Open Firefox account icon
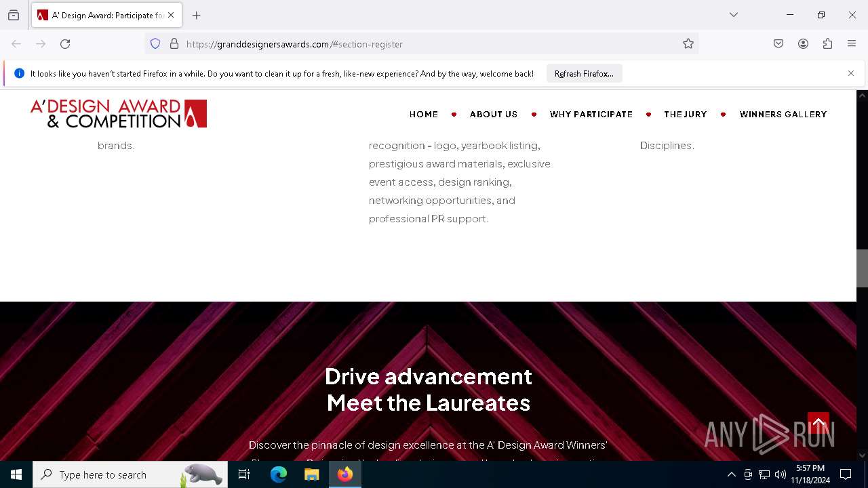This screenshot has width=868, height=488. click(803, 44)
